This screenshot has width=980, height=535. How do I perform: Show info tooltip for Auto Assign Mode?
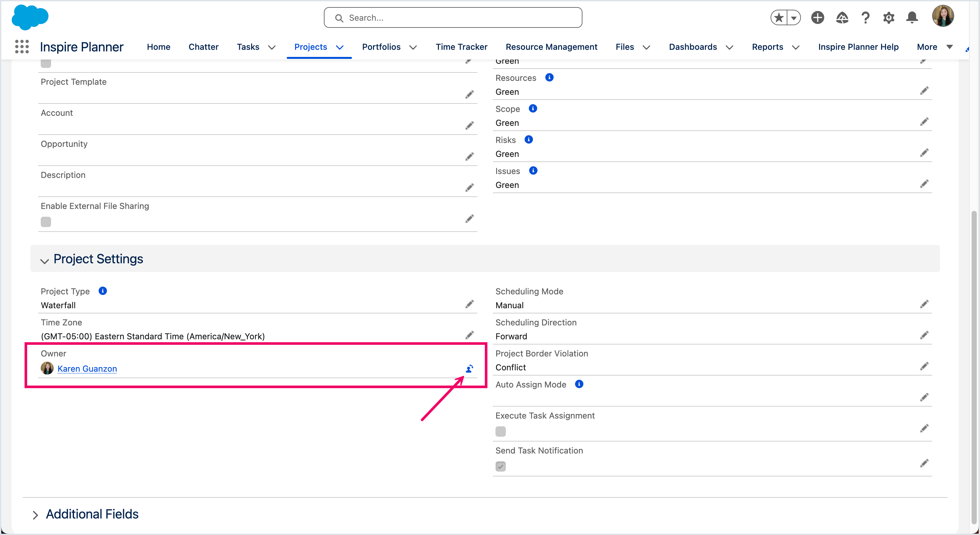pyautogui.click(x=579, y=384)
